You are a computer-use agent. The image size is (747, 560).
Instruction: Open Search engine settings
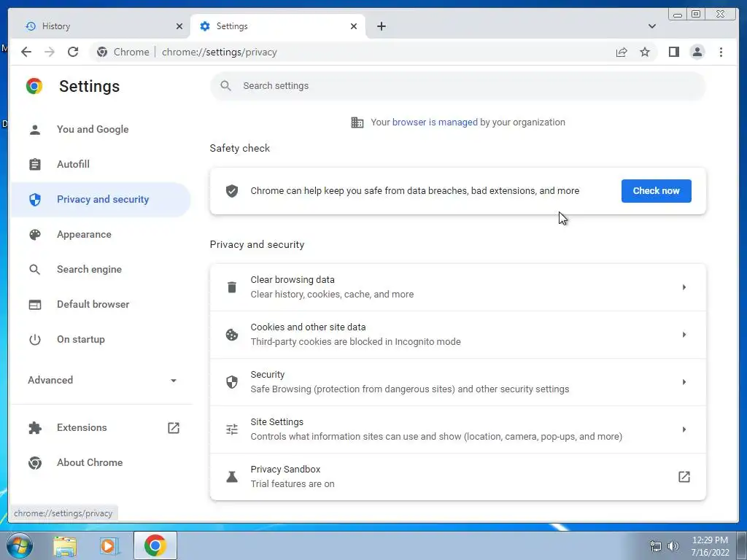tap(101, 270)
